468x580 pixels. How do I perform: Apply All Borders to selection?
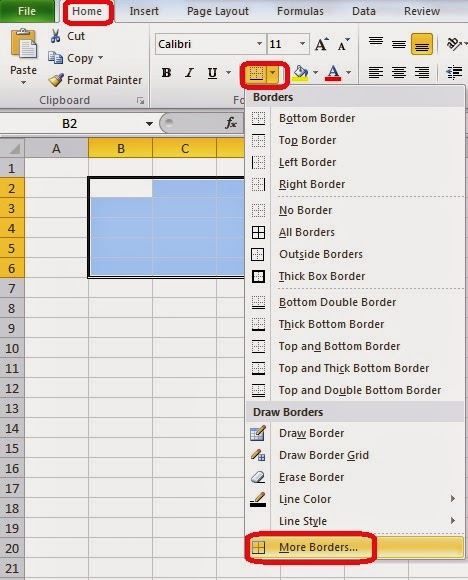(355, 232)
